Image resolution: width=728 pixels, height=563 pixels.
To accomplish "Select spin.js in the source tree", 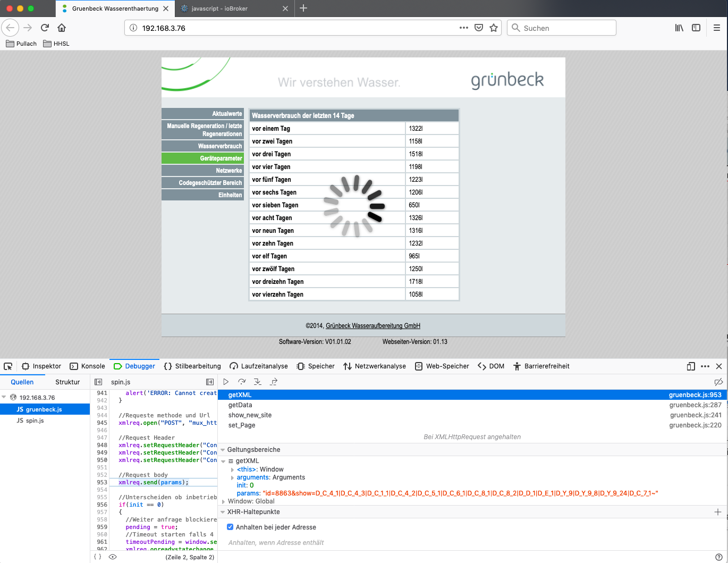I will click(x=35, y=421).
